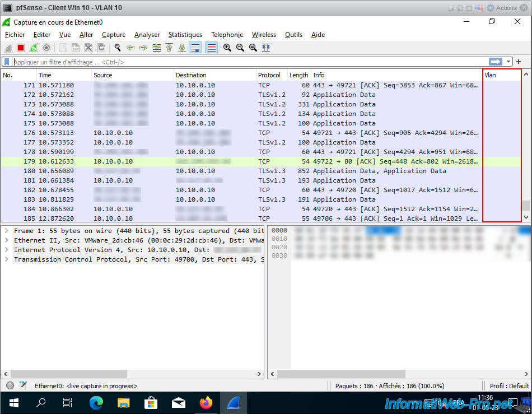
Task: Go to the next packet with the right arrow
Action: (143, 48)
